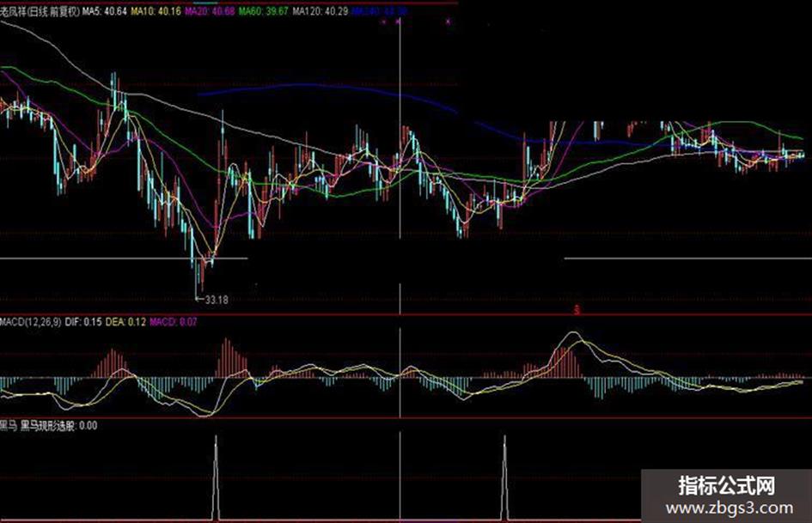812x523 pixels.
Task: Click the 33.18 low price label
Action: (217, 300)
